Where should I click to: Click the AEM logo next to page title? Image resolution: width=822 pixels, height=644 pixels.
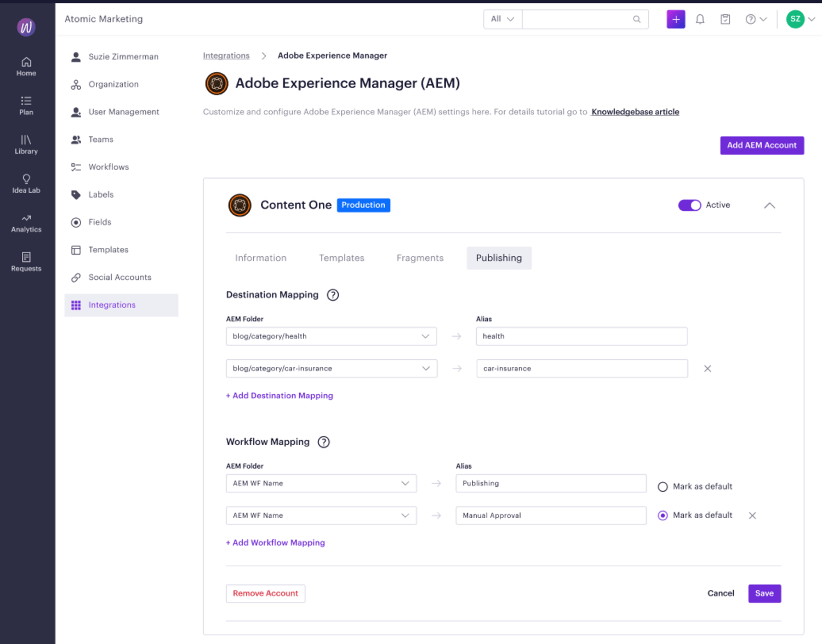[x=216, y=83]
